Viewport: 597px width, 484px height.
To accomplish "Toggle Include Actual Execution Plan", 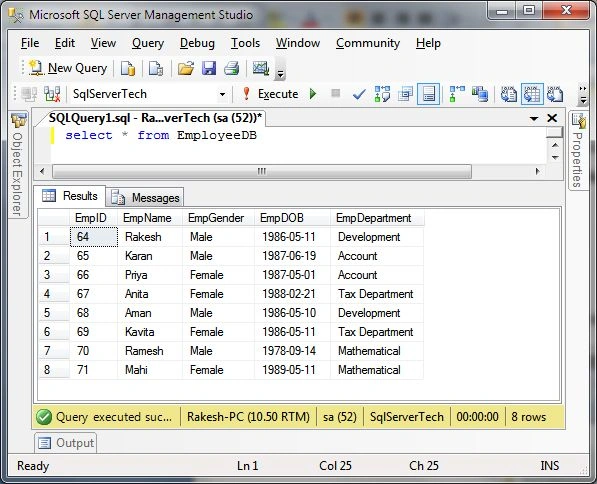I will tap(457, 94).
